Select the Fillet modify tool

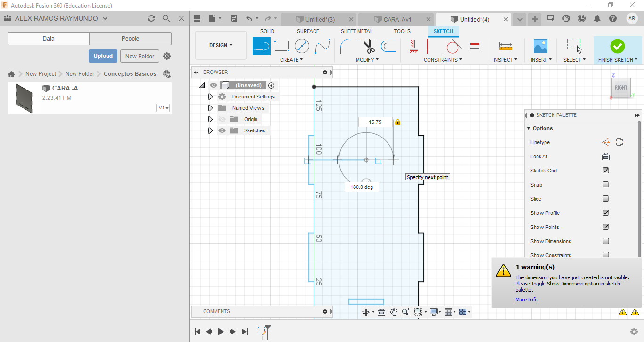coord(348,46)
